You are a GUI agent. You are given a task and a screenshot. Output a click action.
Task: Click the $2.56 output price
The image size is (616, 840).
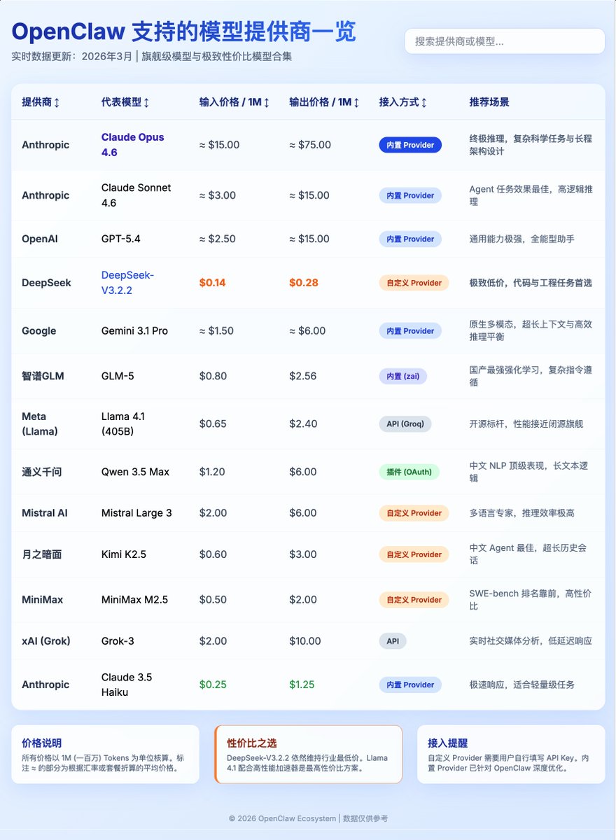(x=303, y=376)
